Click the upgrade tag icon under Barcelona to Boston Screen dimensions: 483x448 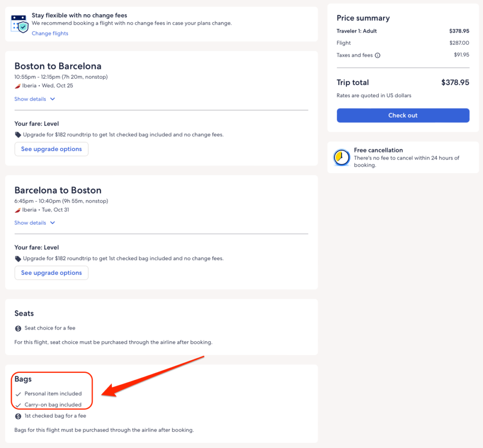18,259
